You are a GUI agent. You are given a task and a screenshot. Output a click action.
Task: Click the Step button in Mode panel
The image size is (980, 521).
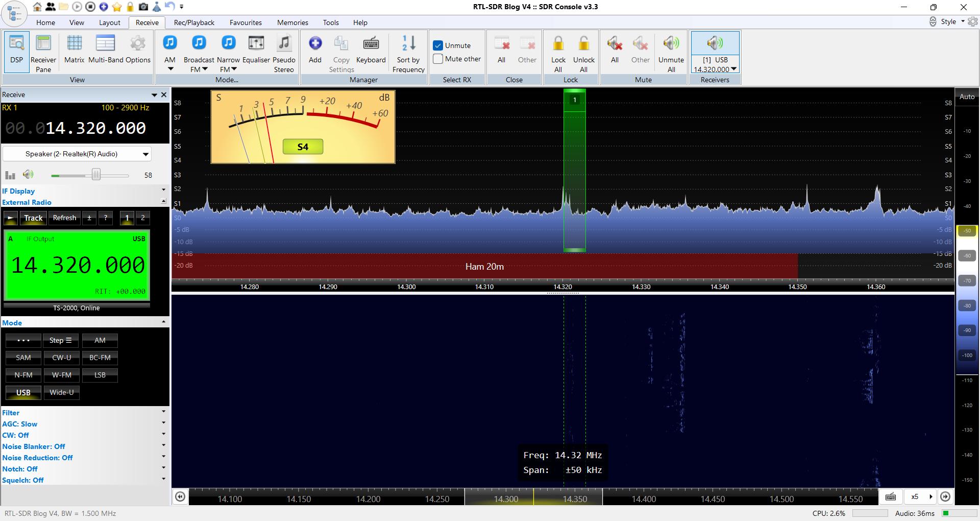[x=60, y=340]
